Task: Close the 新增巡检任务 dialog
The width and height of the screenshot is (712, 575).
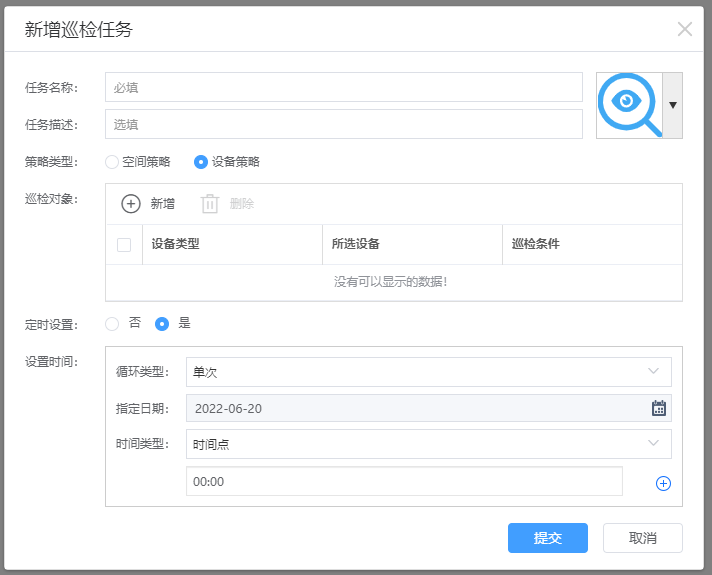Action: pyautogui.click(x=684, y=29)
